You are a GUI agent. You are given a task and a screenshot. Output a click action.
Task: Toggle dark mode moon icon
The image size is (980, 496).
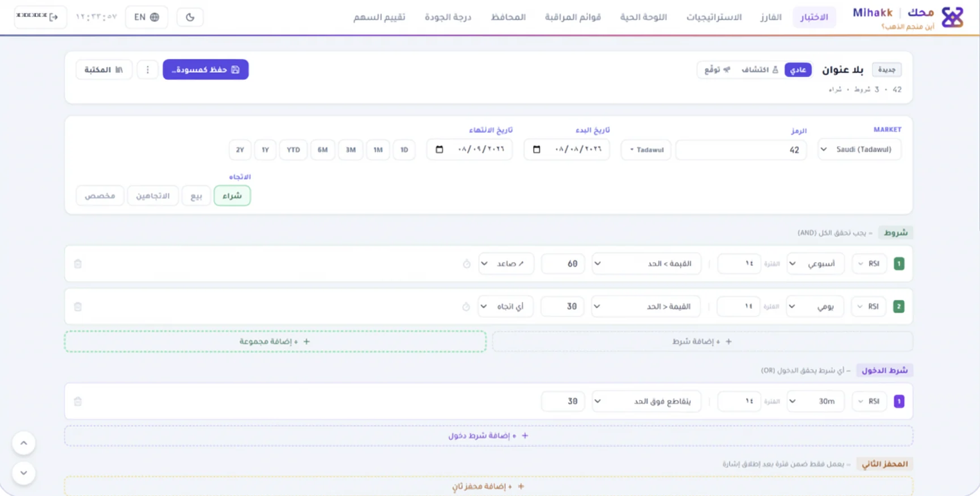(x=190, y=17)
